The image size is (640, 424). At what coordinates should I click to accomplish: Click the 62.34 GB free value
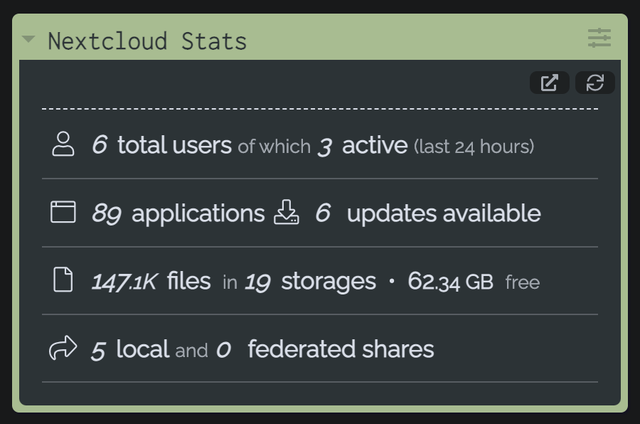pyautogui.click(x=474, y=282)
